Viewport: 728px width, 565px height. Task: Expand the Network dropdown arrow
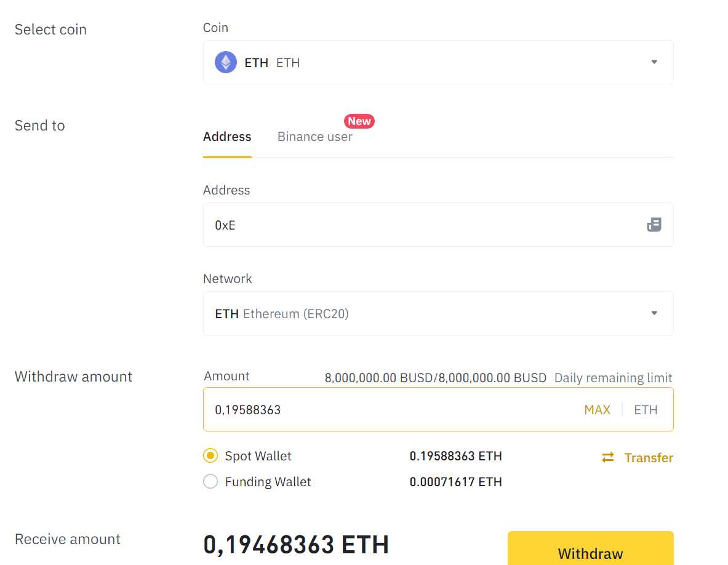[x=654, y=313]
